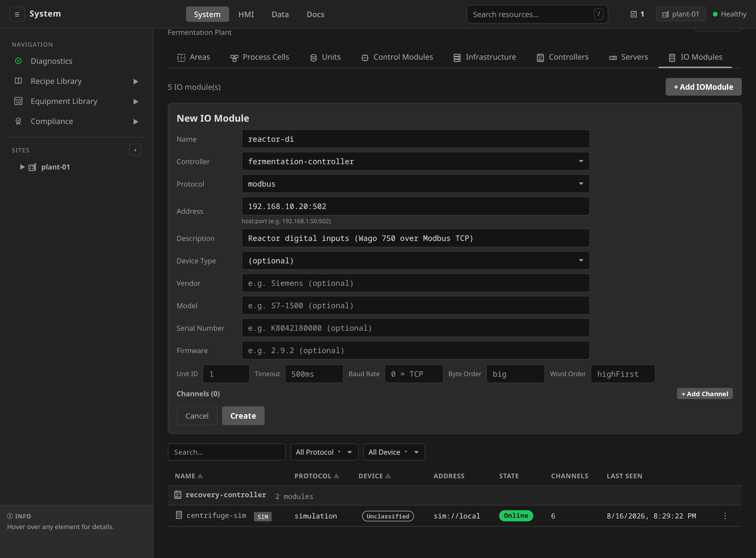
Task: Click the plant-01 site selector button
Action: [681, 14]
